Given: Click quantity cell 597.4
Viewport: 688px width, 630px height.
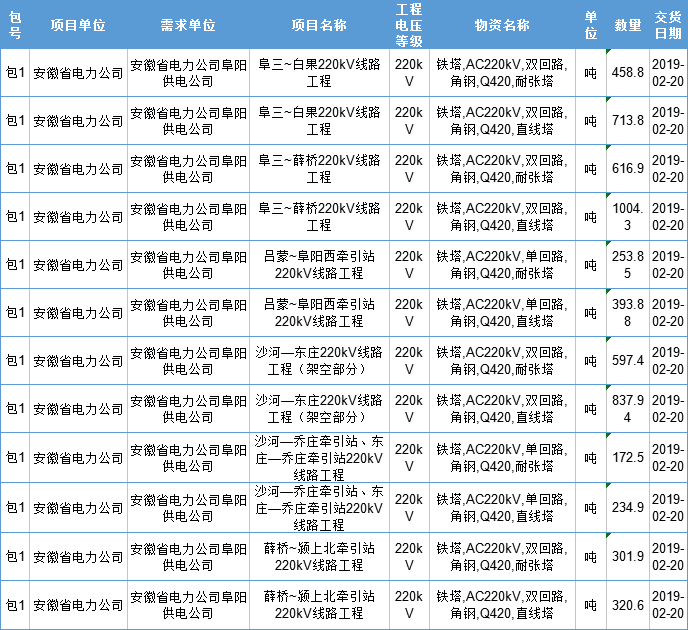Looking at the screenshot, I should [628, 361].
